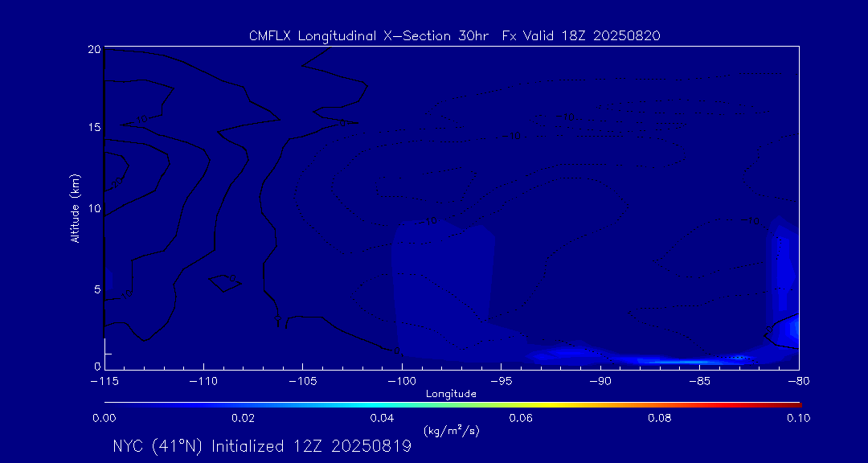Select the colorbar value 0.02
868x463 pixels.
(x=244, y=418)
